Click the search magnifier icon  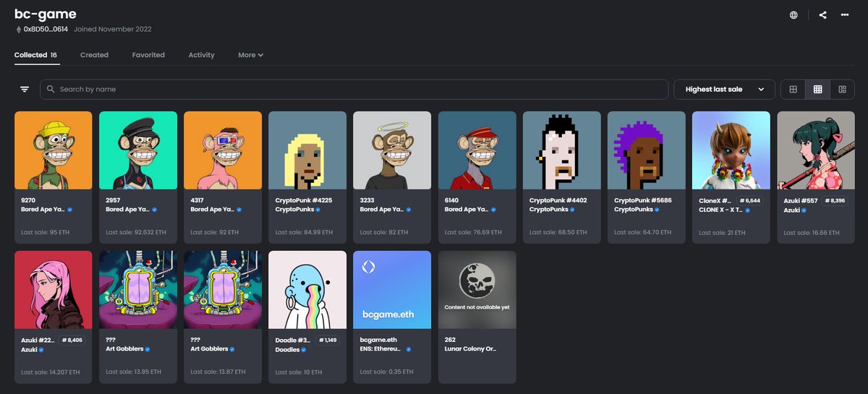pyautogui.click(x=51, y=89)
